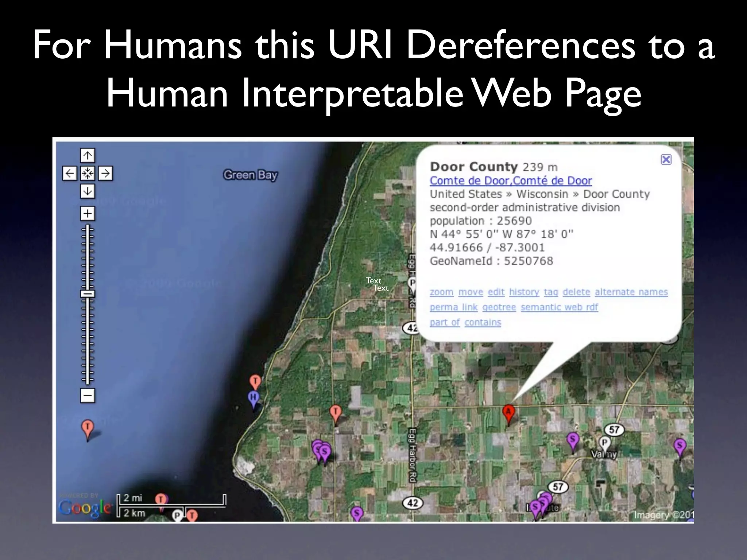This screenshot has width=747, height=560.
Task: Click the 2 mi / 2 km map scale bar
Action: point(171,506)
